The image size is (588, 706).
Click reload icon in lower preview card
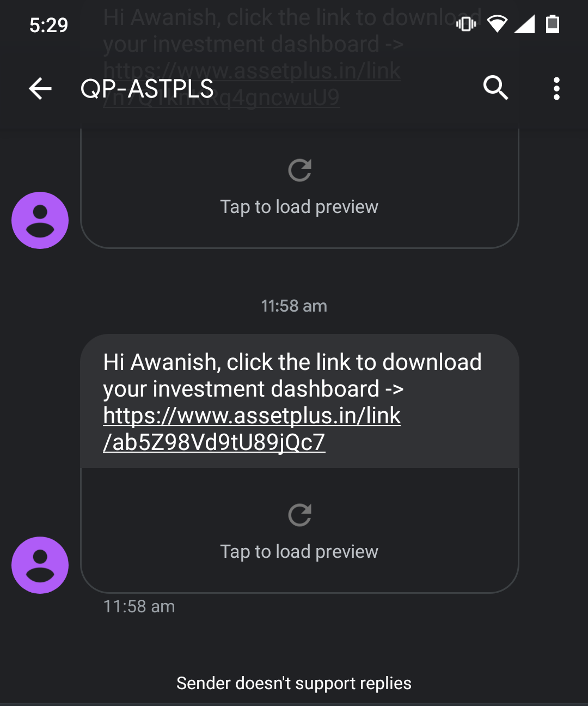300,515
